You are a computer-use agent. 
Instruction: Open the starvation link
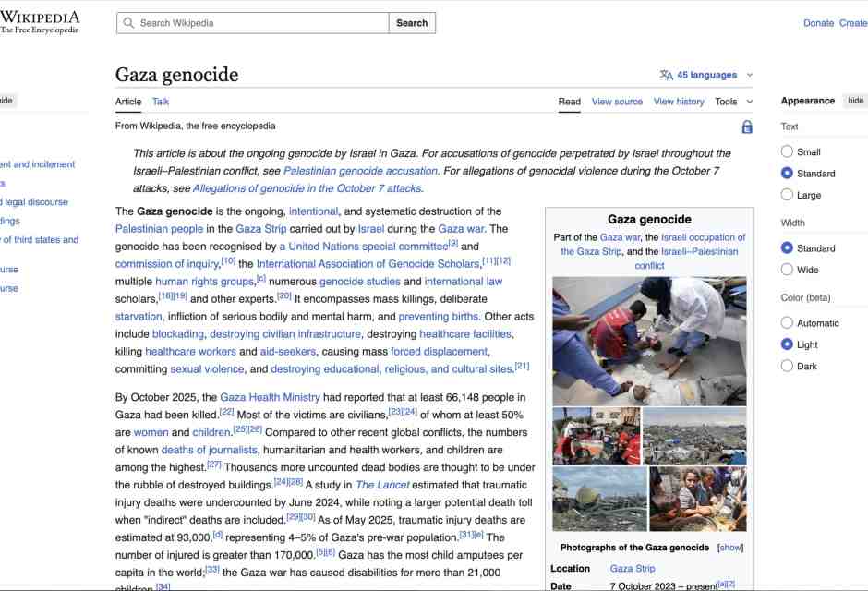(x=139, y=317)
